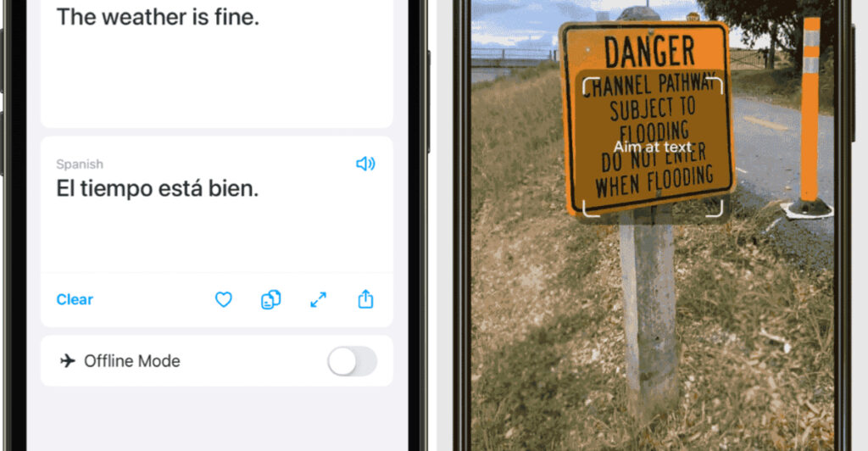Tap the "Aim at text" hint
The image size is (868, 451).
click(653, 147)
